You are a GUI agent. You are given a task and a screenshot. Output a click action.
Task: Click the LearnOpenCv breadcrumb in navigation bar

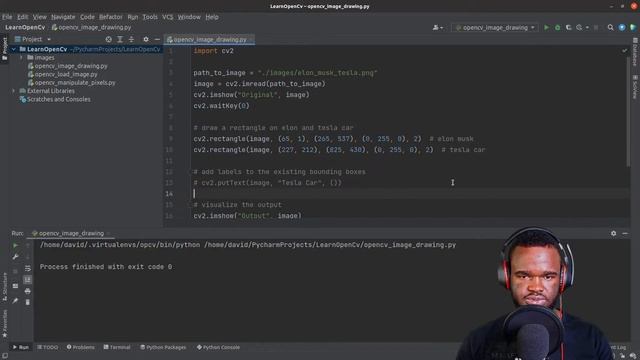pos(25,27)
